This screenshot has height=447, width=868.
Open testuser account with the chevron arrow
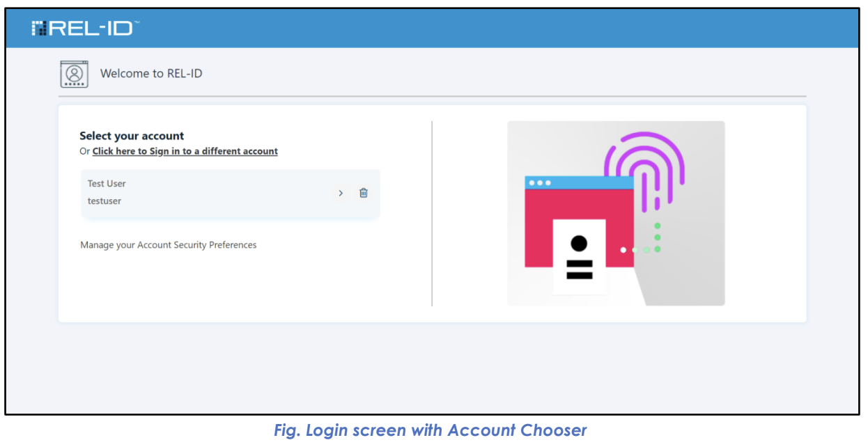[341, 193]
